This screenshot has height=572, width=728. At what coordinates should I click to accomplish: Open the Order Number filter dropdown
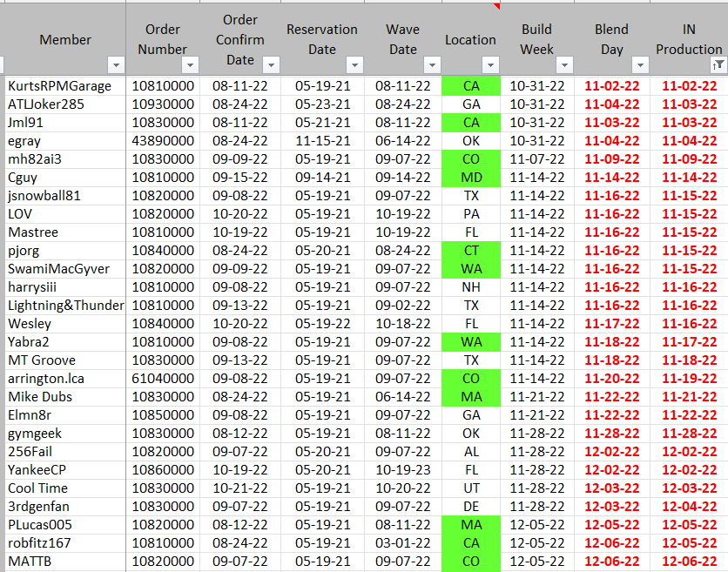pyautogui.click(x=191, y=65)
